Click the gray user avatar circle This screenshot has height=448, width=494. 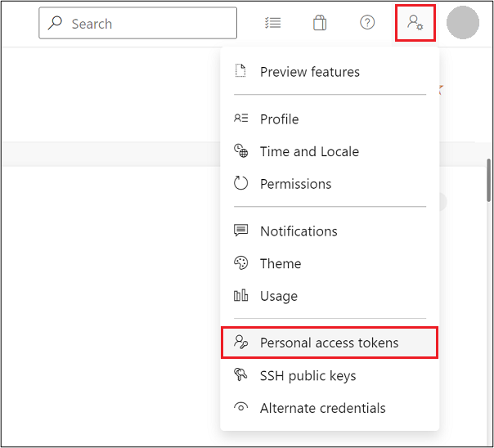(463, 23)
